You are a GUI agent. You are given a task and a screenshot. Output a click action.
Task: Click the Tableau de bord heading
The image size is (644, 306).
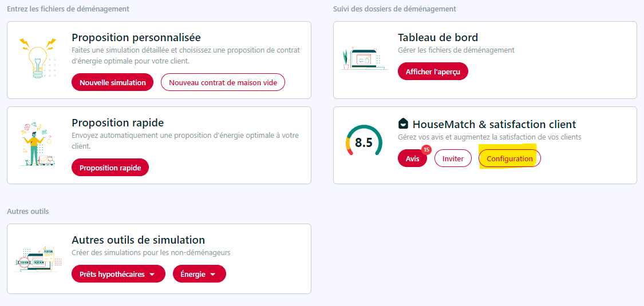pos(438,38)
